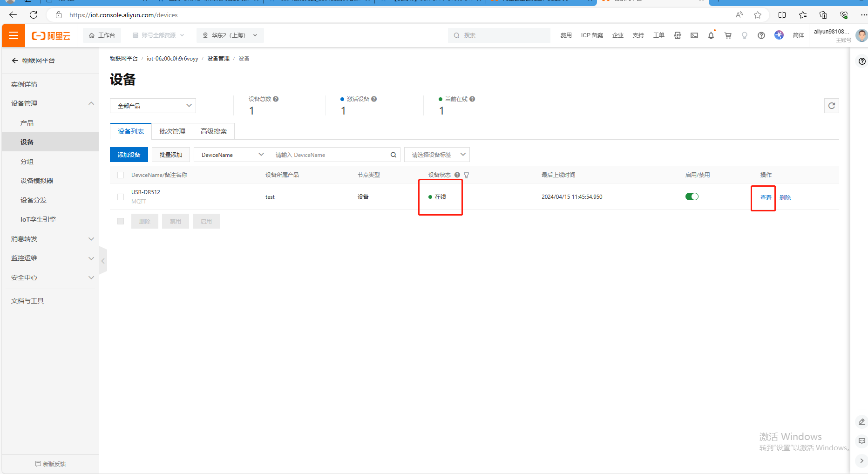This screenshot has width=868, height=474.
Task: Switch to the 批次管理 tab
Action: pyautogui.click(x=172, y=131)
